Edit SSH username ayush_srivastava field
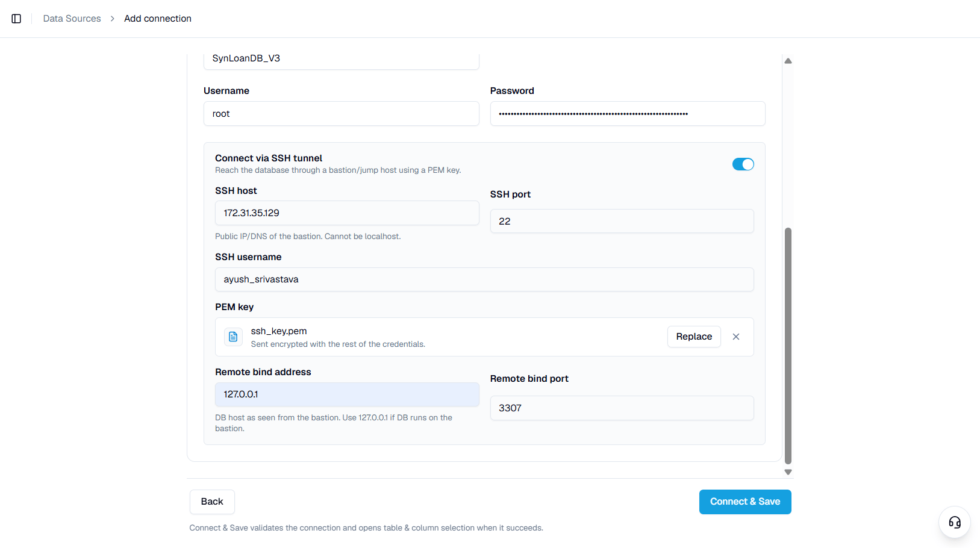This screenshot has width=980, height=548. 484,279
